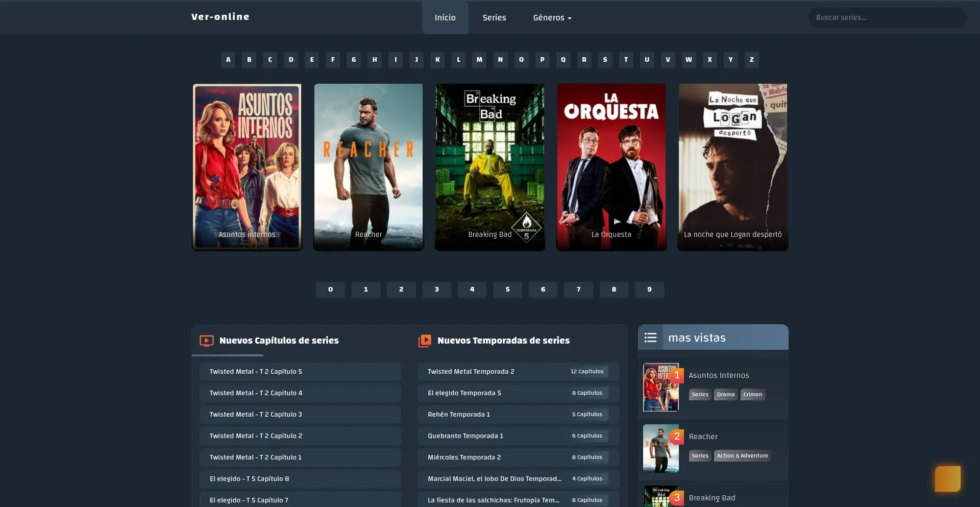Screen dimensions: 980x507
Task: Go to the Series menu item
Action: pyautogui.click(x=494, y=18)
